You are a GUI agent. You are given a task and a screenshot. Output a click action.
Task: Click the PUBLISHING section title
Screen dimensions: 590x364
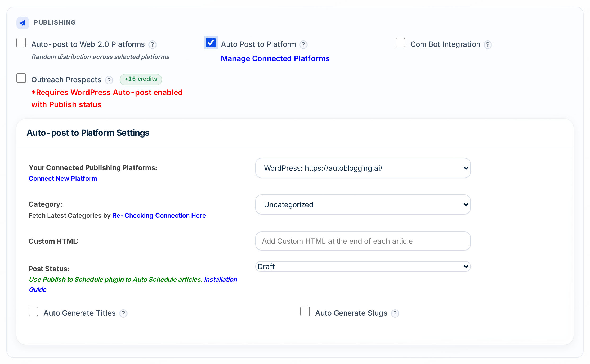[55, 22]
